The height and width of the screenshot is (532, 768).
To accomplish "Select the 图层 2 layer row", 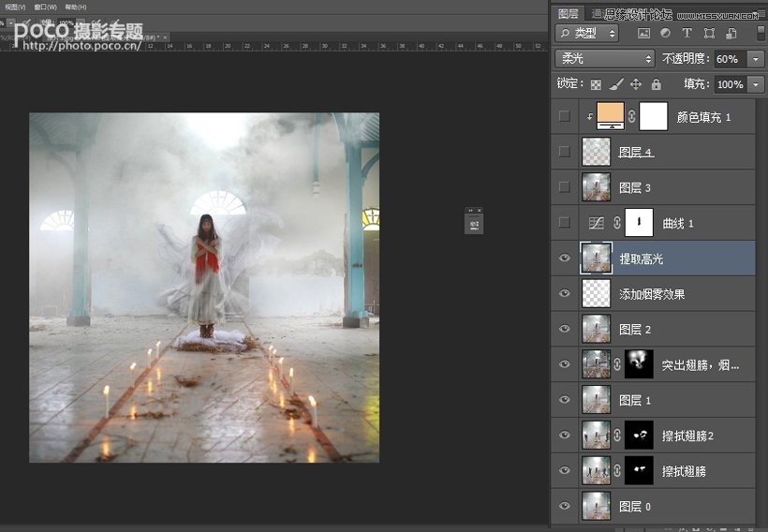I will coord(653,329).
